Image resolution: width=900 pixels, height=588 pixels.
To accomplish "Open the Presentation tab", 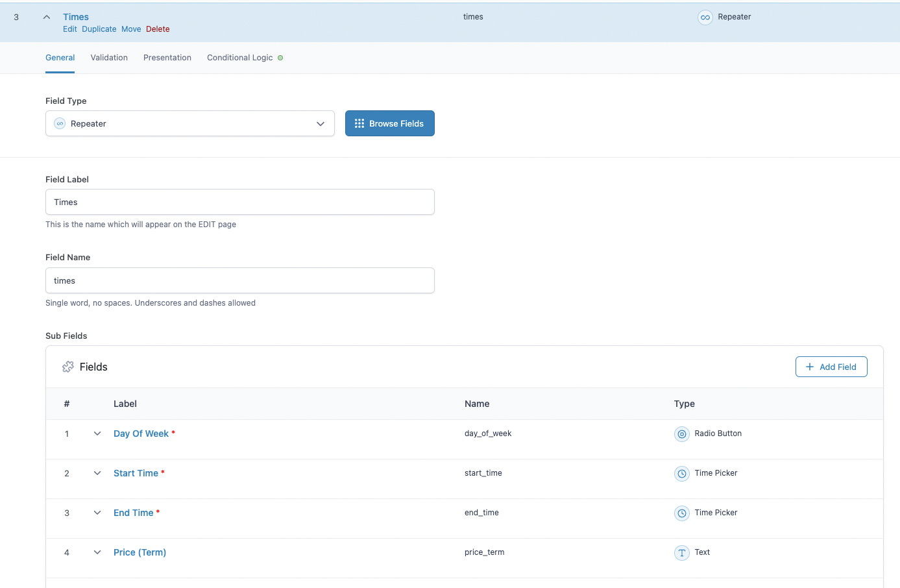I will [167, 58].
